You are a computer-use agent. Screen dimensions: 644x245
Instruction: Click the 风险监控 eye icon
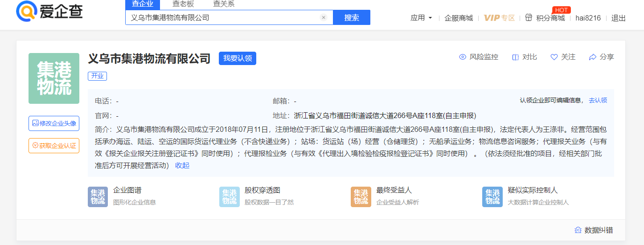[463, 57]
